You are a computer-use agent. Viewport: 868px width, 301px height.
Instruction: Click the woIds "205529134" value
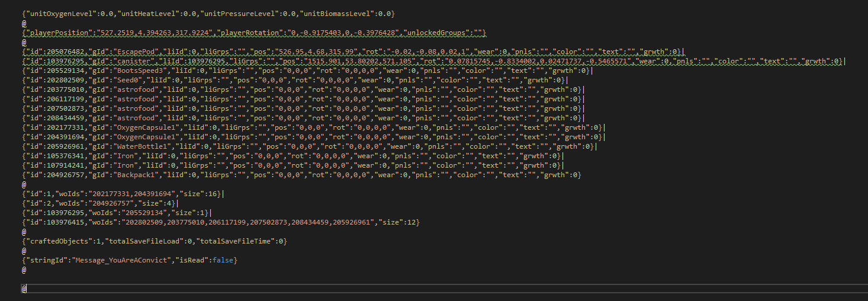[x=143, y=213]
